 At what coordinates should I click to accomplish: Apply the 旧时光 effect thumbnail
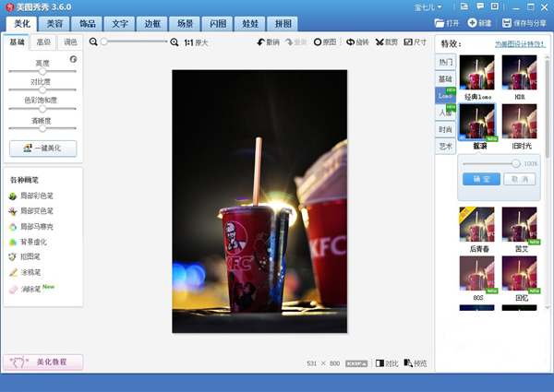click(519, 122)
